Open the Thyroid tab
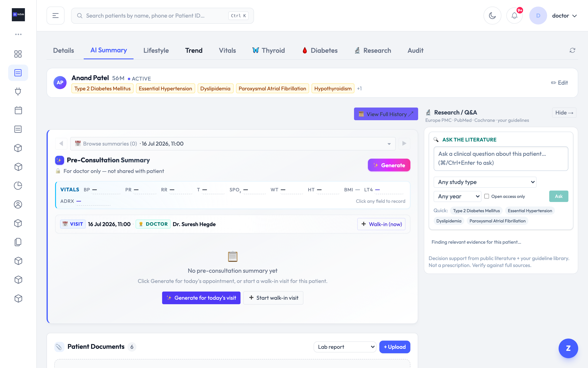 268,50
